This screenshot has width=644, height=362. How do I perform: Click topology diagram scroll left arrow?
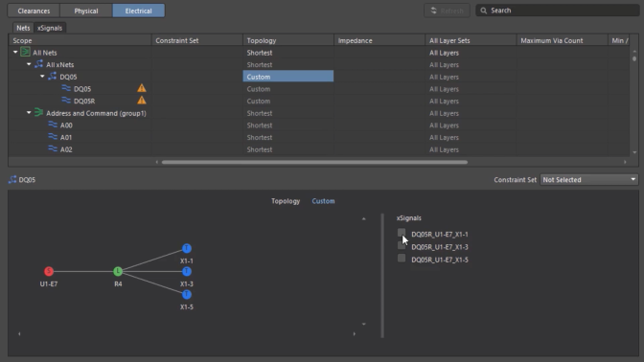coord(19,334)
